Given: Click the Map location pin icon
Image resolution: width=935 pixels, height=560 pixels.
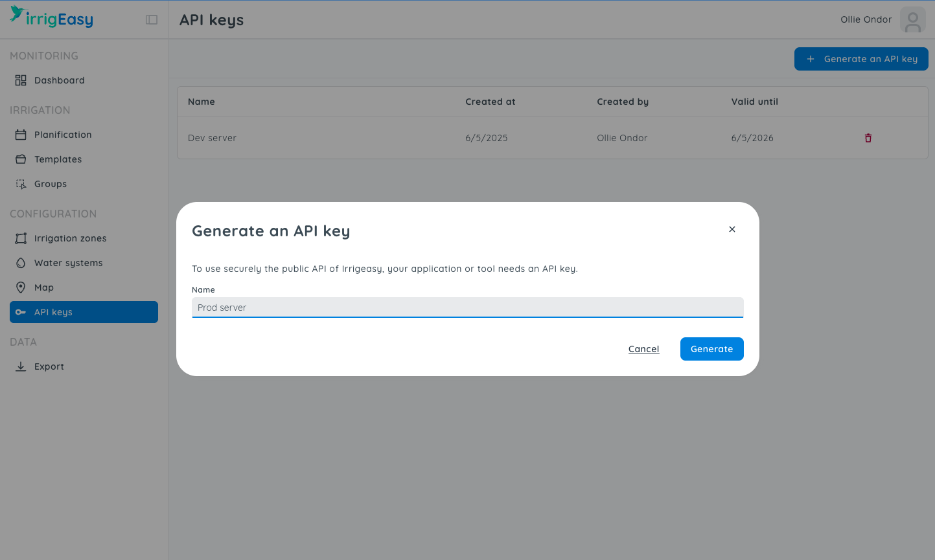Looking at the screenshot, I should coord(21,287).
